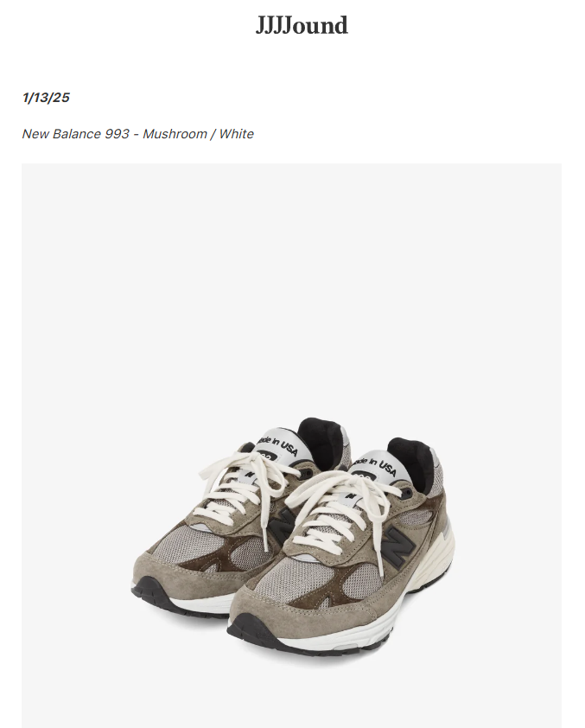Screen dimensions: 585x728
Task: Click the black N logo on left shoe
Action: [281, 528]
